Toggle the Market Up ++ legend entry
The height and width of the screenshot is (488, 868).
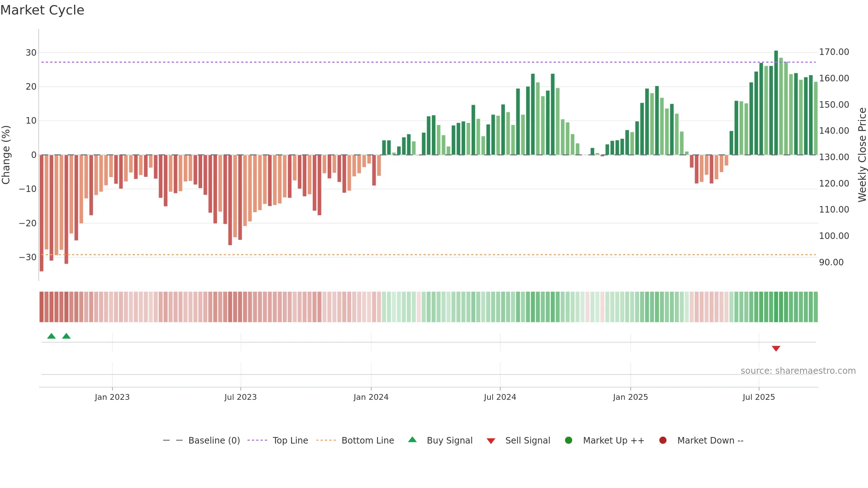[x=604, y=440]
